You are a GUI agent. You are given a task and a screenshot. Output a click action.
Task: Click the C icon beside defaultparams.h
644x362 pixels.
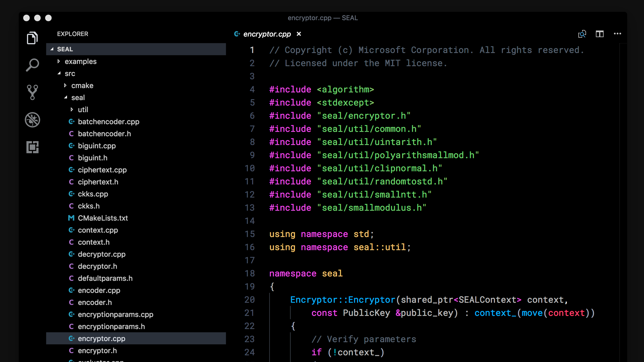(x=71, y=278)
